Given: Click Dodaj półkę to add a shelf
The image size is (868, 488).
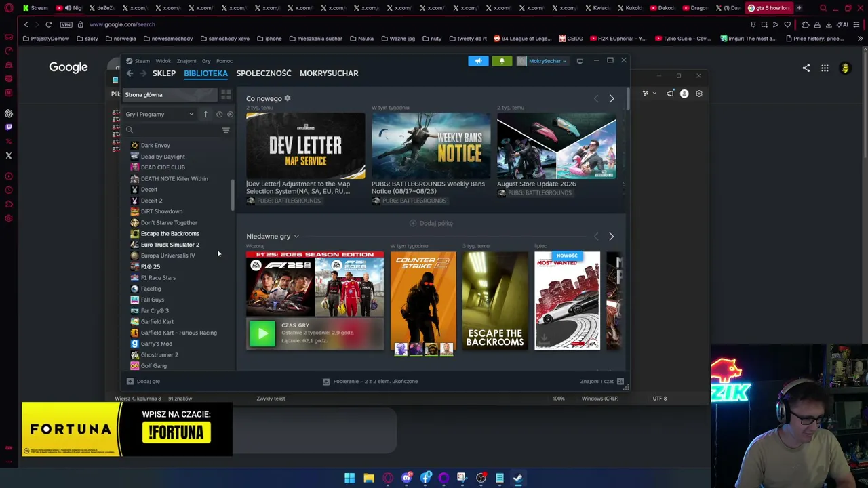Looking at the screenshot, I should pyautogui.click(x=431, y=223).
